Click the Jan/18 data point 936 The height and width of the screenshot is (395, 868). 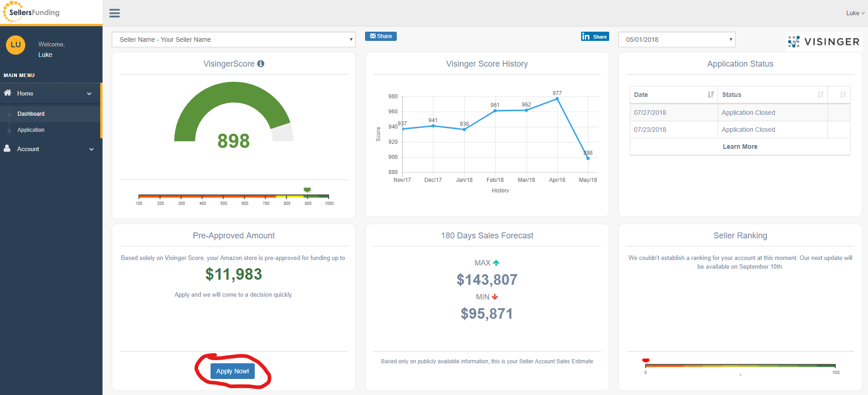464,130
